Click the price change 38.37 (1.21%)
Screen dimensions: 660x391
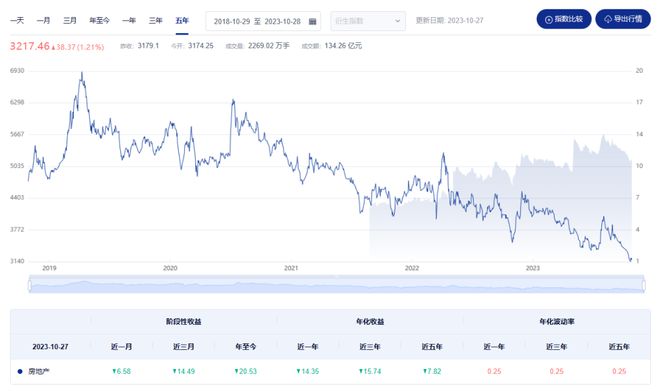(78, 47)
